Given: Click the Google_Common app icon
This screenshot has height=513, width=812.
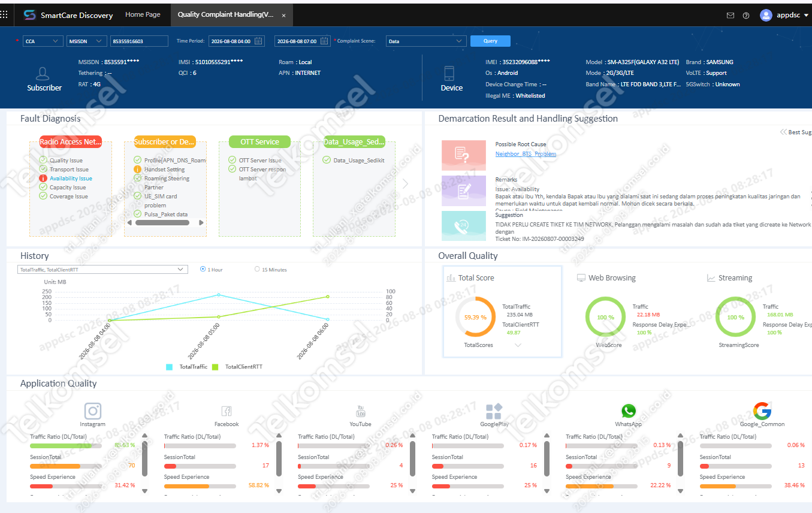Looking at the screenshot, I should [762, 411].
